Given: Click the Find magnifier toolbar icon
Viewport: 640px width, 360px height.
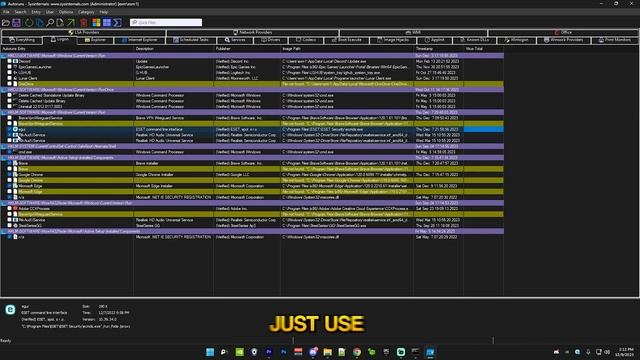Looking at the screenshot, I should [x=50, y=22].
